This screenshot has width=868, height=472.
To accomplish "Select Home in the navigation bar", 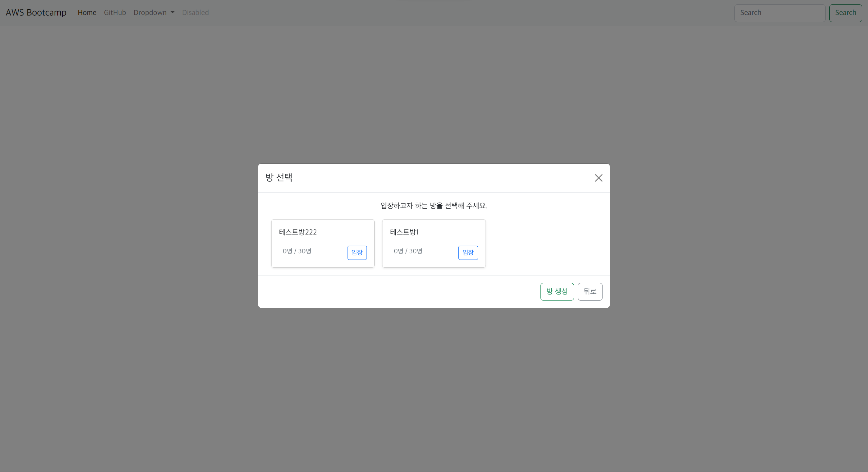I will [87, 12].
